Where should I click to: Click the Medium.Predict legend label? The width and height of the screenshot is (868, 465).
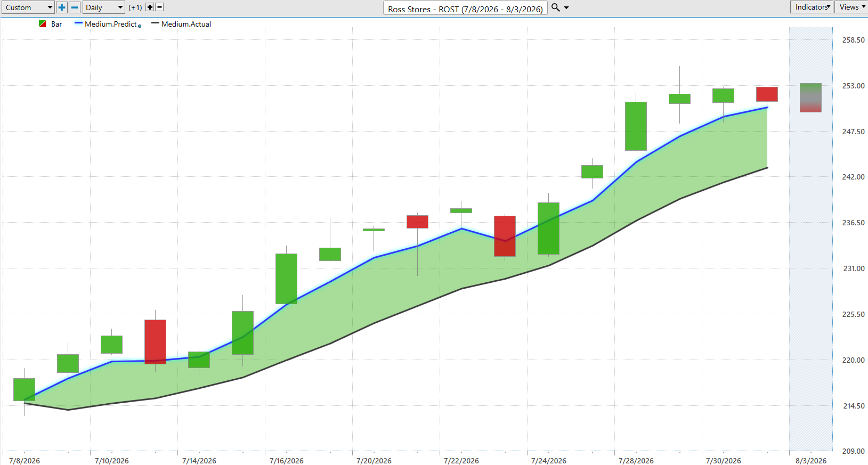tap(111, 24)
